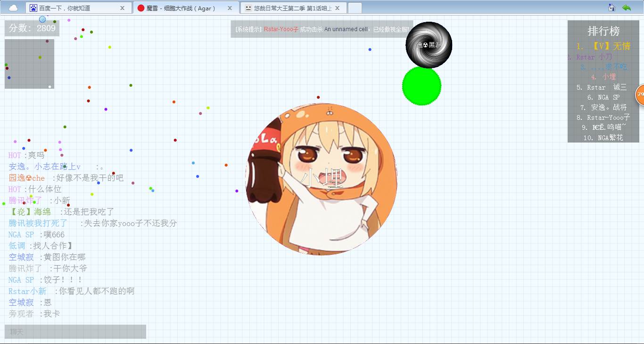The image size is (644, 344).
Task: Select leaderboard entry 8. Rstar-Yooo子
Action: [x=603, y=117]
